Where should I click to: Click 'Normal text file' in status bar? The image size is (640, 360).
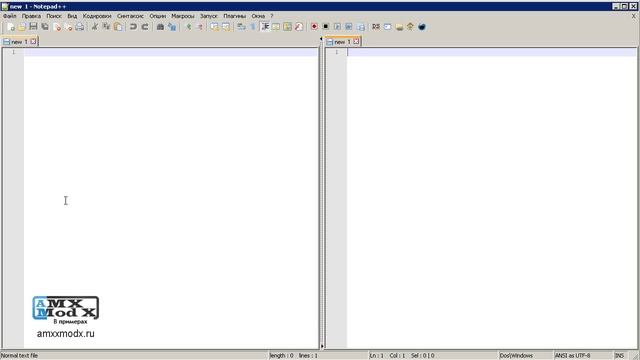pos(19,356)
